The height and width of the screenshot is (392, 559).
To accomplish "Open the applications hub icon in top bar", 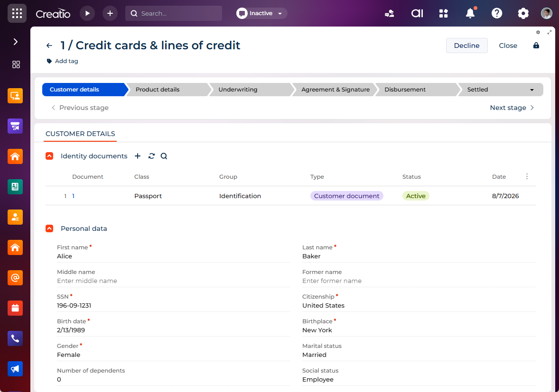I will (x=444, y=14).
